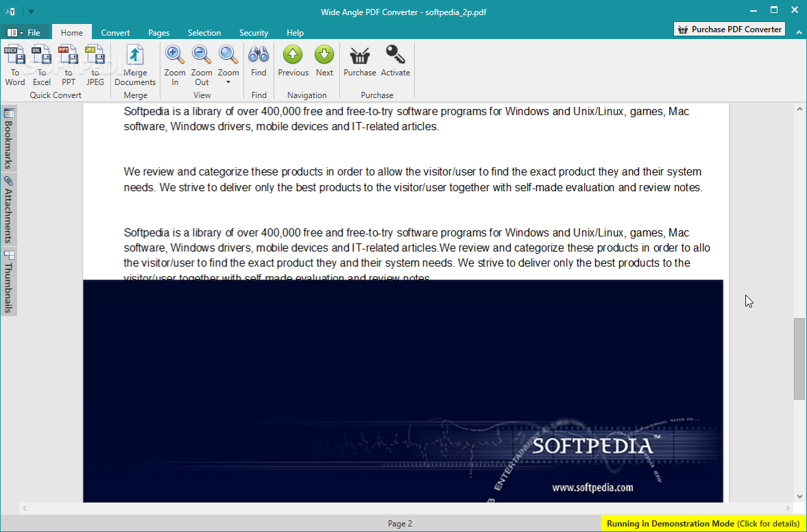Click the Softpedia banner image in document
807x532 pixels.
pos(403,391)
